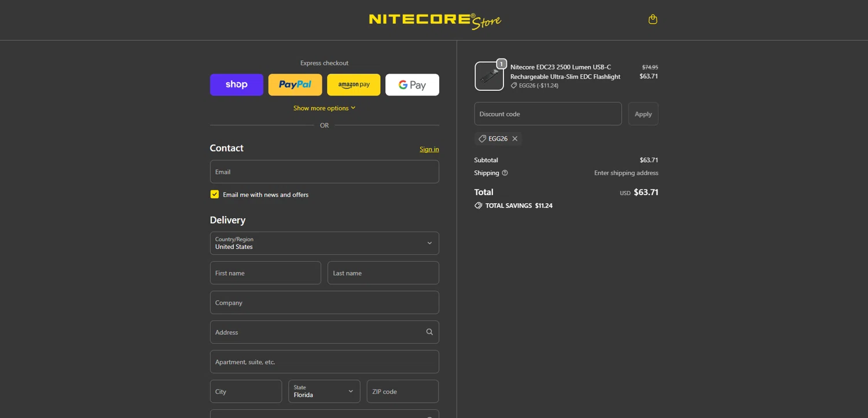The height and width of the screenshot is (418, 868).
Task: Click the Contact heading
Action: coord(226,148)
